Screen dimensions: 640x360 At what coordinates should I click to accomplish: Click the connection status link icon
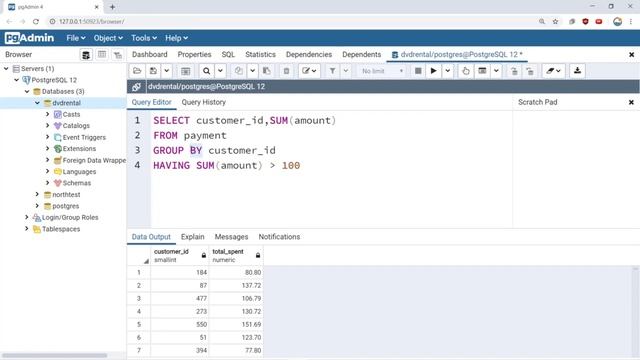(136, 87)
